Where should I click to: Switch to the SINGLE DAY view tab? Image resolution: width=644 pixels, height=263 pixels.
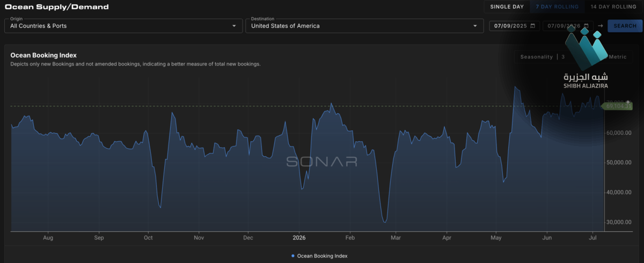(x=506, y=6)
